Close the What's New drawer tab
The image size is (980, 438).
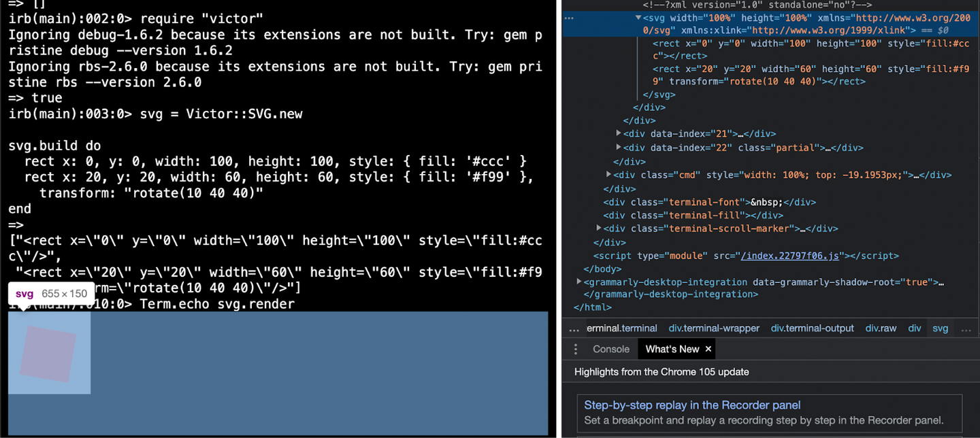pos(708,349)
